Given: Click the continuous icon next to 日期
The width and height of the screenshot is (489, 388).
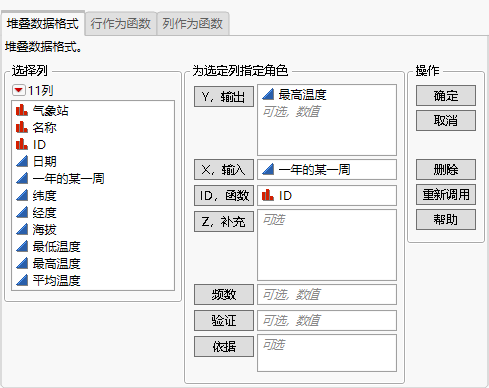Looking at the screenshot, I should (x=22, y=161).
